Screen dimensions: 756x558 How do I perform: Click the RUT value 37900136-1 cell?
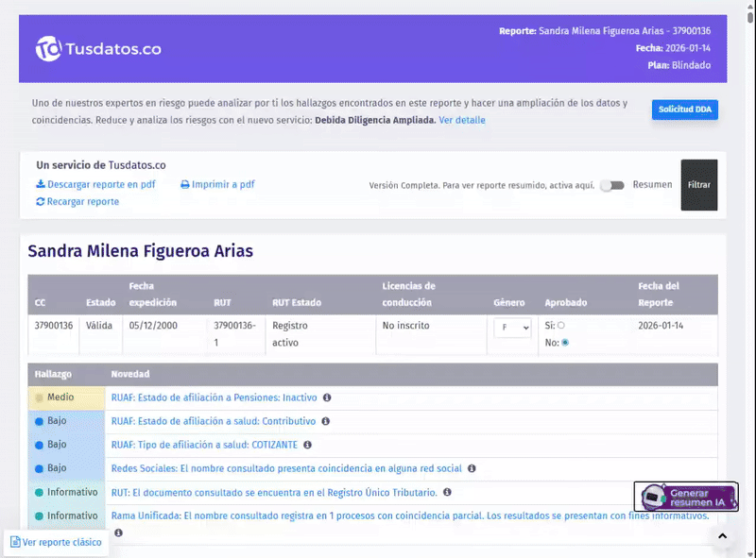[x=234, y=334]
